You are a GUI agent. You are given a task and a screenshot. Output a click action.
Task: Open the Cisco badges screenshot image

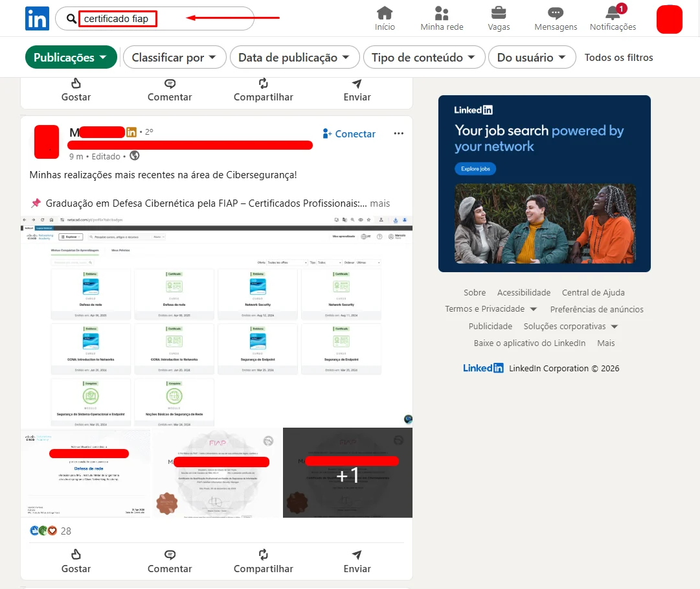point(216,321)
